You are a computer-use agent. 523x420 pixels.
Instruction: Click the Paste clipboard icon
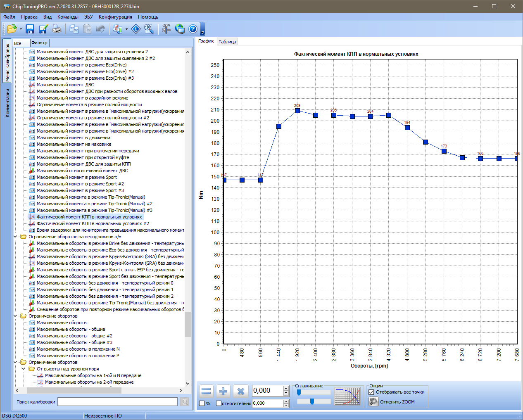click(87, 29)
